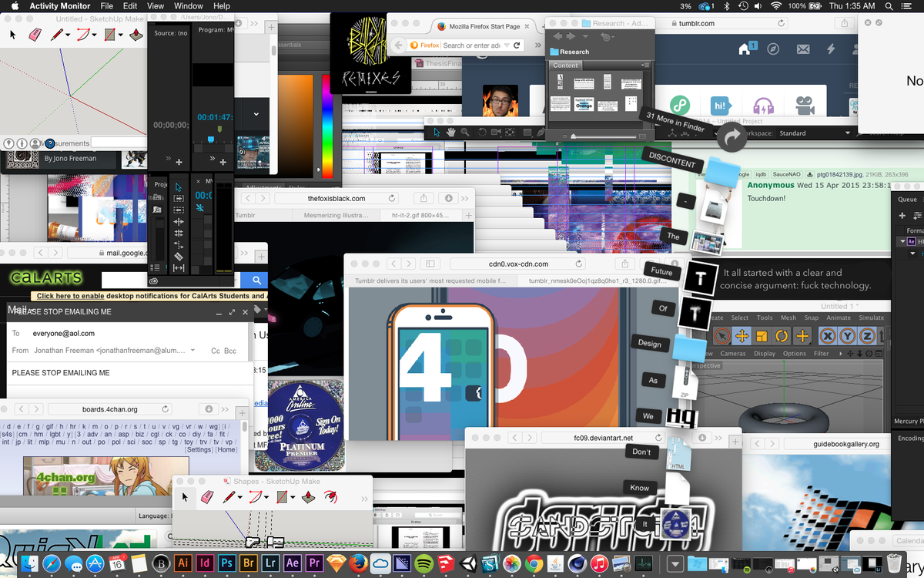Open Premiere Pro from the Dock

click(313, 563)
